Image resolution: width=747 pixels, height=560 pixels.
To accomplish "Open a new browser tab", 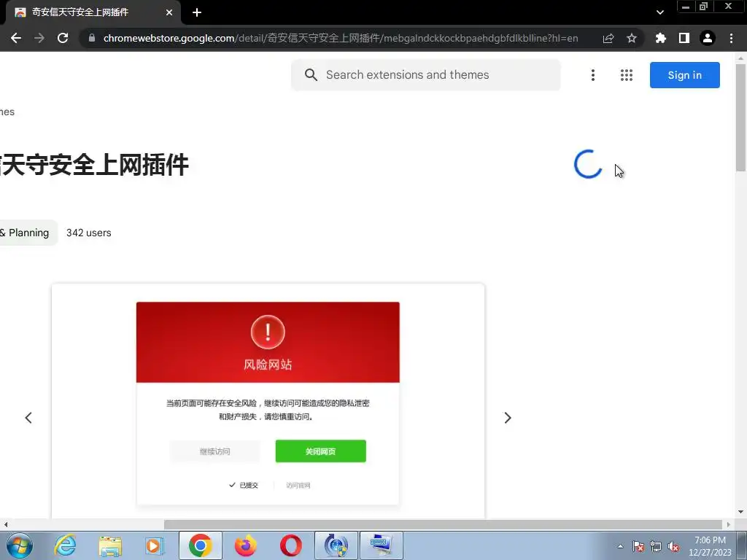I will 197,12.
